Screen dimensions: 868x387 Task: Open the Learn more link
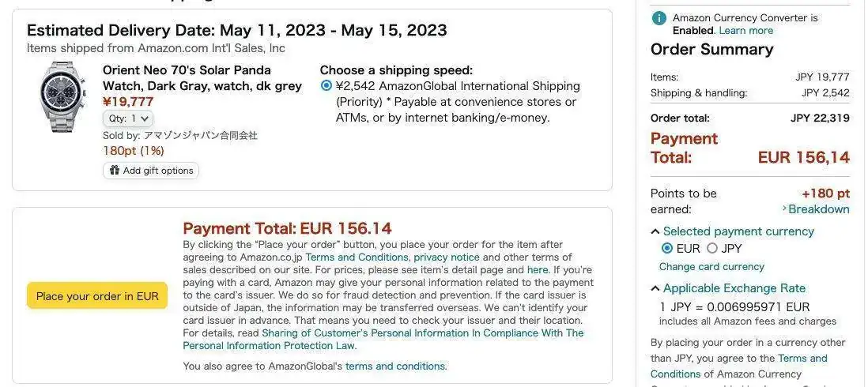click(x=746, y=30)
